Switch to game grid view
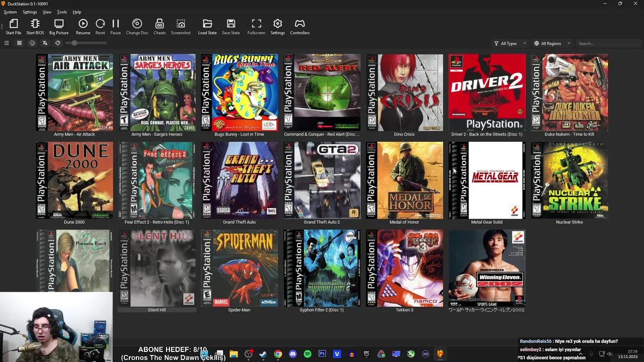The width and height of the screenshot is (644, 362). [19, 43]
